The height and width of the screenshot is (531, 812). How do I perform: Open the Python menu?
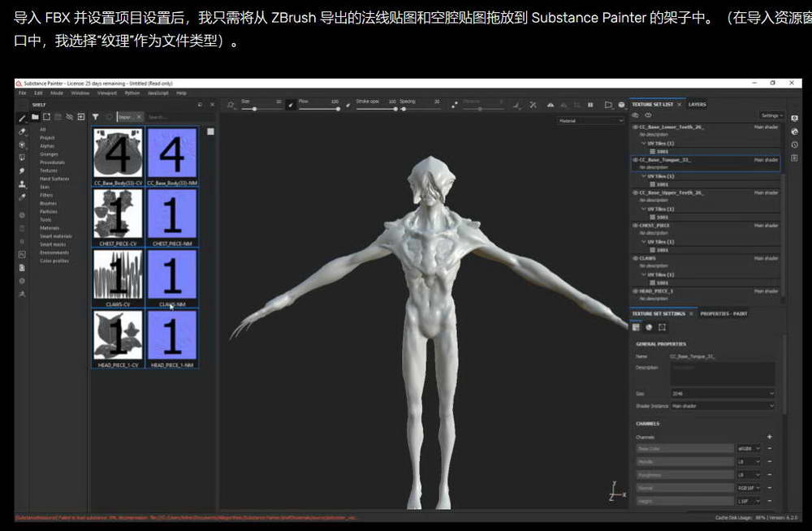click(x=132, y=93)
